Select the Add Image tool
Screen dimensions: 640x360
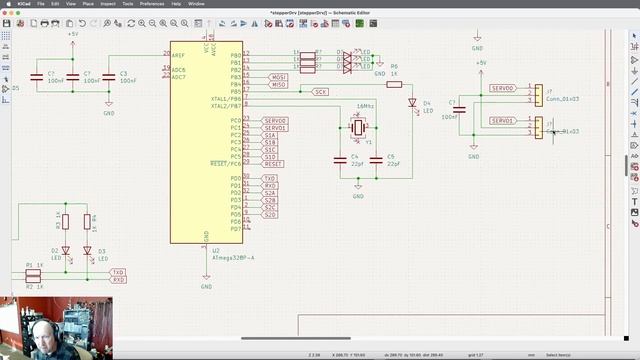click(x=634, y=212)
